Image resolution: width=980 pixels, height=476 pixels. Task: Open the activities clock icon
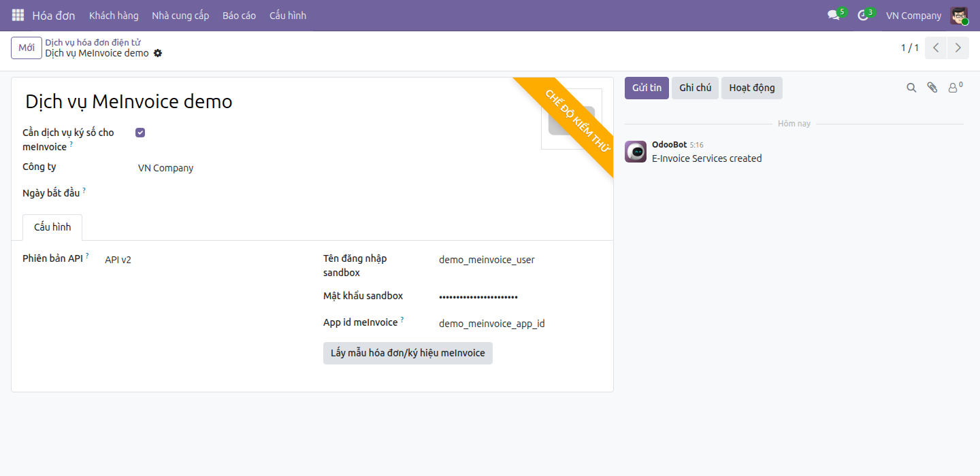863,15
